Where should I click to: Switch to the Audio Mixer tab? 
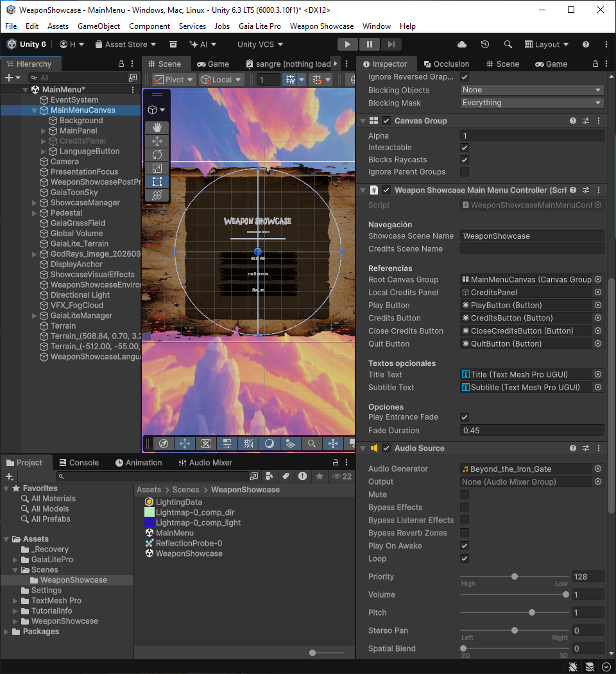tap(205, 463)
